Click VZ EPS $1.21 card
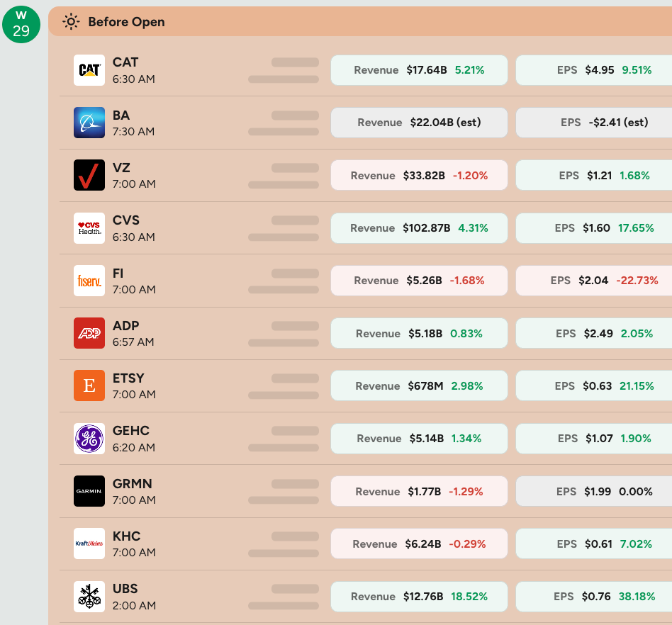 point(594,175)
